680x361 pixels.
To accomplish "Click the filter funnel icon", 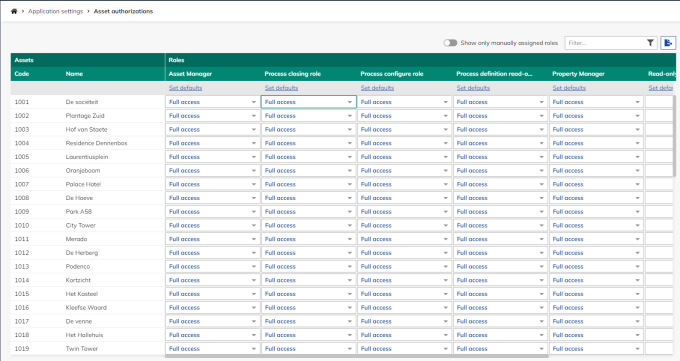I will 650,43.
